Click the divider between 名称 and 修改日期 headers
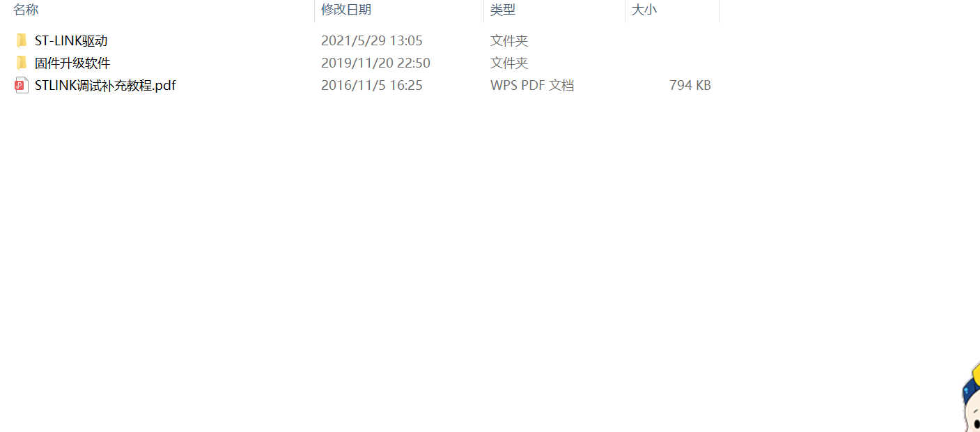Image resolution: width=980 pixels, height=432 pixels. point(315,10)
